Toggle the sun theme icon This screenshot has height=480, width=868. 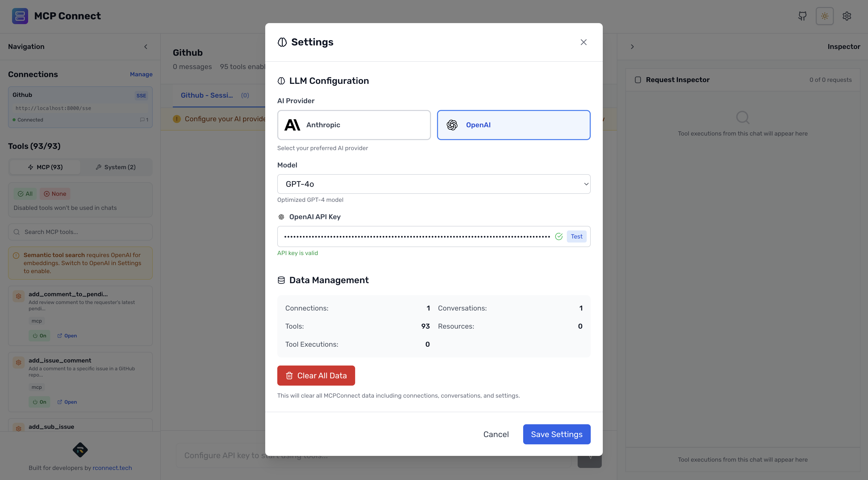[x=825, y=16]
